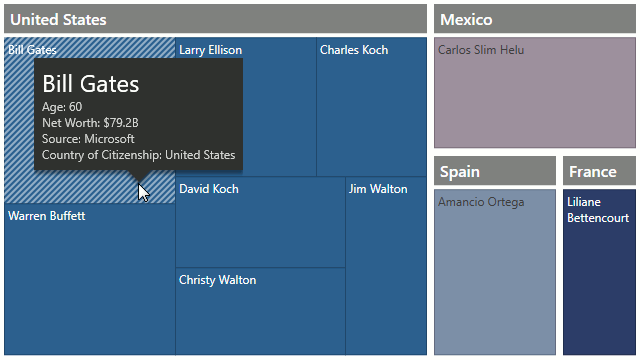Click the Warren Buffett tile
Viewport: 640px width, 360px height.
coord(90,279)
